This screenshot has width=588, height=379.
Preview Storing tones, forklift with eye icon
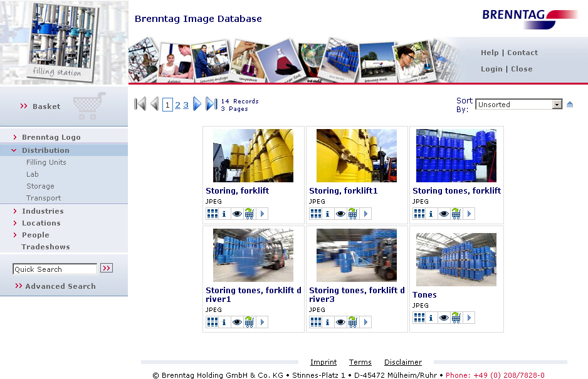tap(444, 214)
